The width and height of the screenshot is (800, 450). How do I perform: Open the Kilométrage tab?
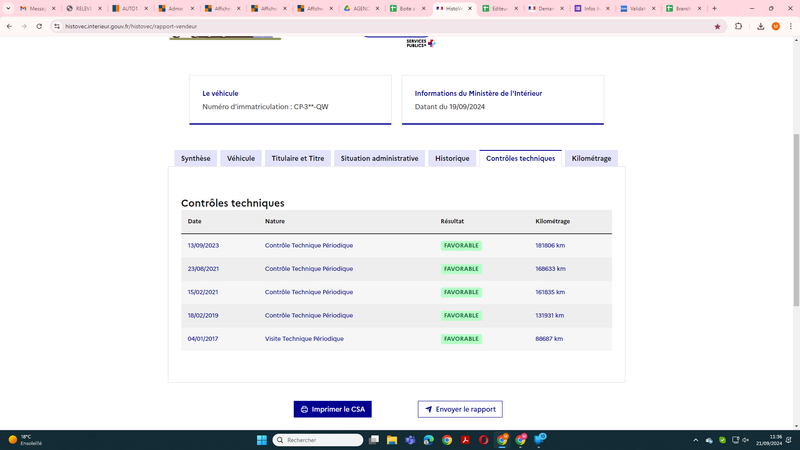pos(591,158)
